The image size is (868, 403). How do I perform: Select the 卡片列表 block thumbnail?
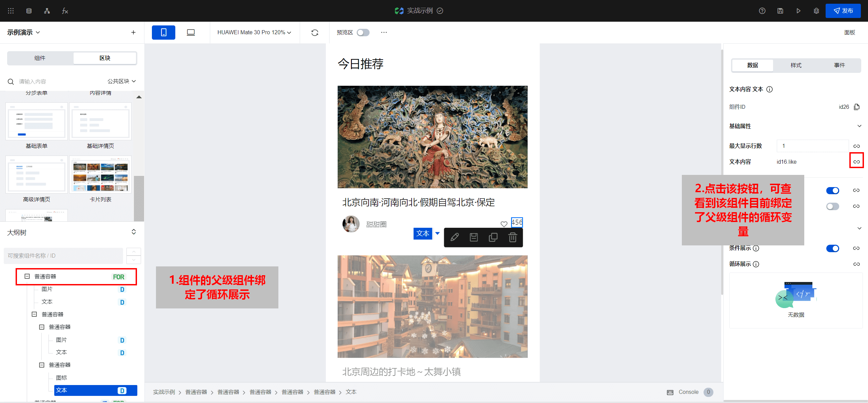(x=100, y=175)
